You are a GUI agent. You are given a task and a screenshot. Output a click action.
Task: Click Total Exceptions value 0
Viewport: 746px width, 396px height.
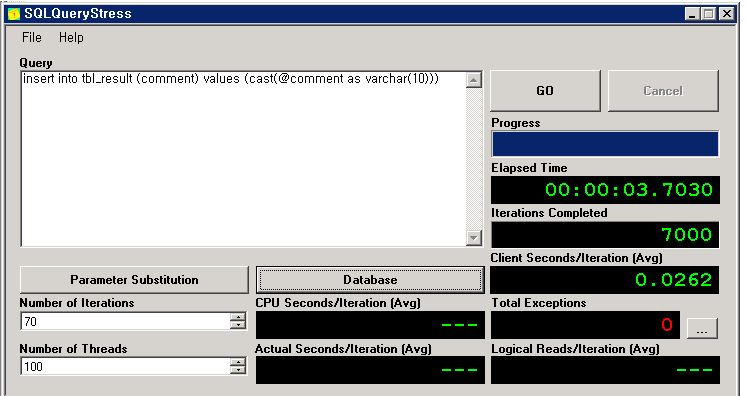coord(667,325)
